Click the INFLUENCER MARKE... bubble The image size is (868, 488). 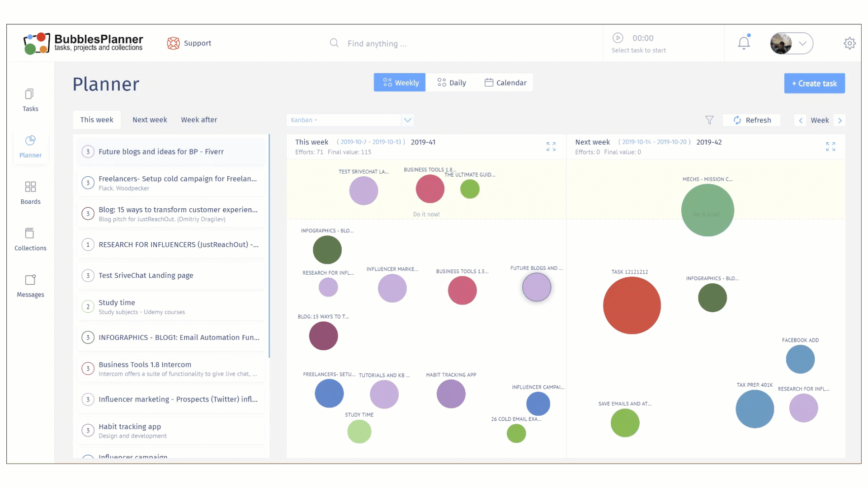coord(392,288)
